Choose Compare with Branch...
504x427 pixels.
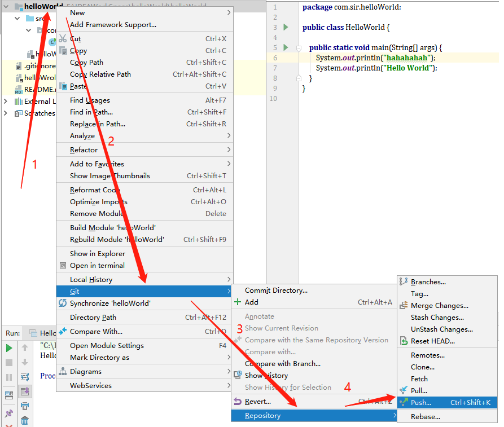pos(314,363)
